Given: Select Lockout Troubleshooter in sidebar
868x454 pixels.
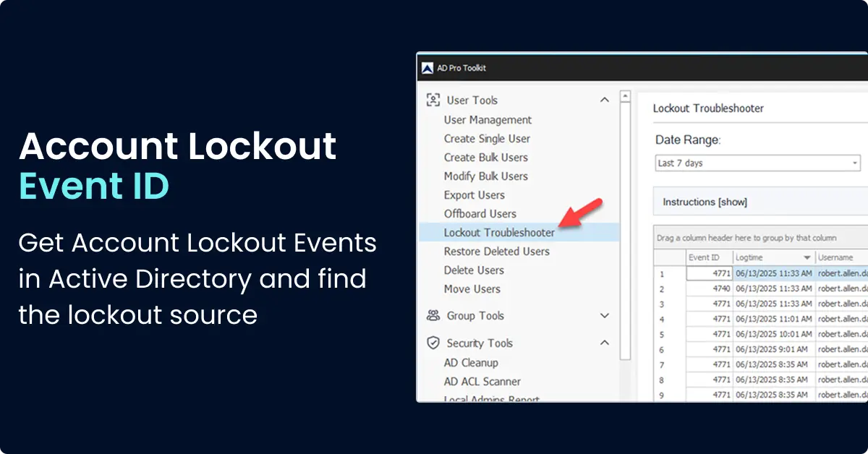Looking at the screenshot, I should click(x=519, y=232).
